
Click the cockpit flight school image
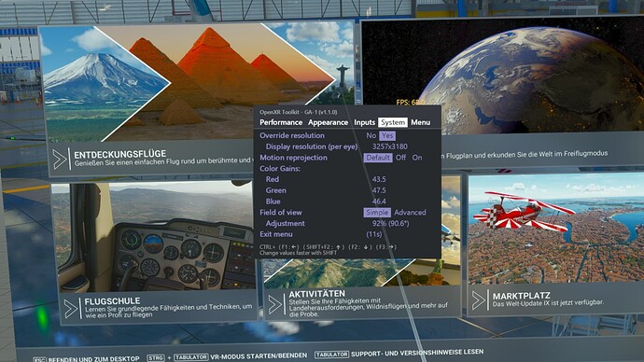(154, 237)
